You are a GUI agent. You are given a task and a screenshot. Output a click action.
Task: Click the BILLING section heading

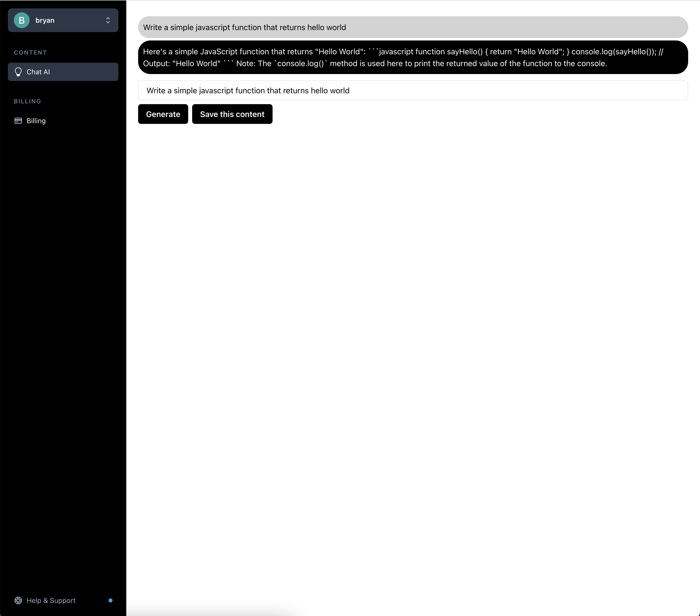click(27, 101)
